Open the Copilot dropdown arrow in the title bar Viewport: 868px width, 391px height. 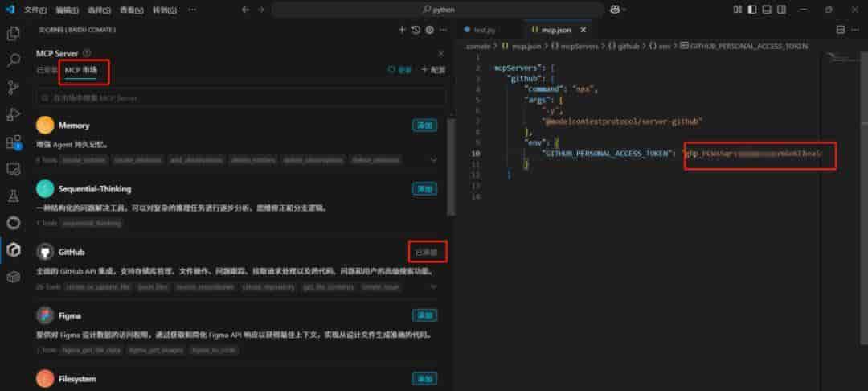pos(624,10)
